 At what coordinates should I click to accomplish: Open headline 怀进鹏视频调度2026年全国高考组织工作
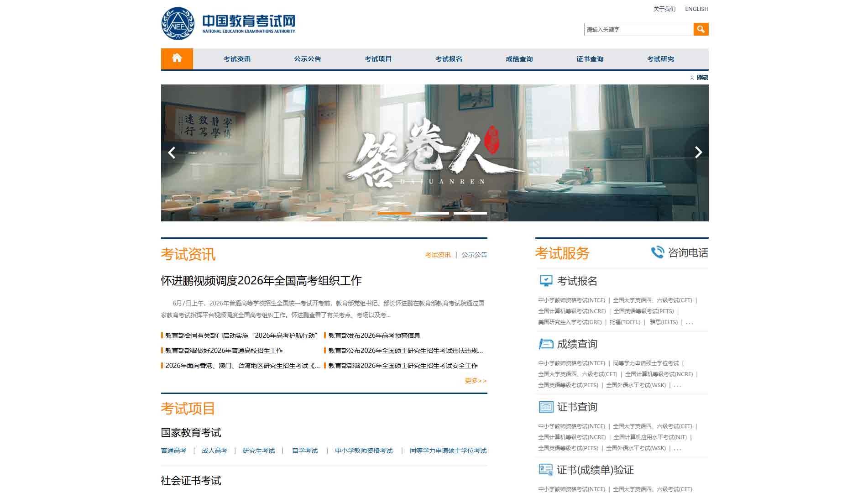point(261,280)
